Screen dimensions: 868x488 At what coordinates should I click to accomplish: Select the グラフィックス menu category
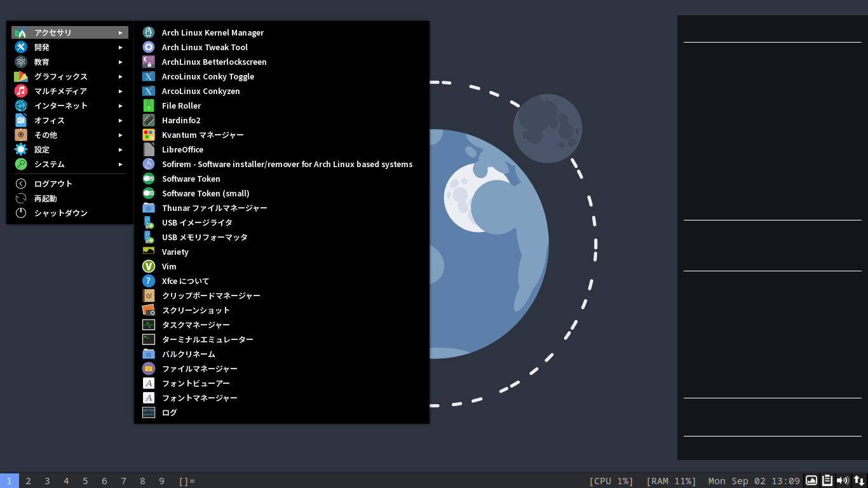pyautogui.click(x=70, y=76)
